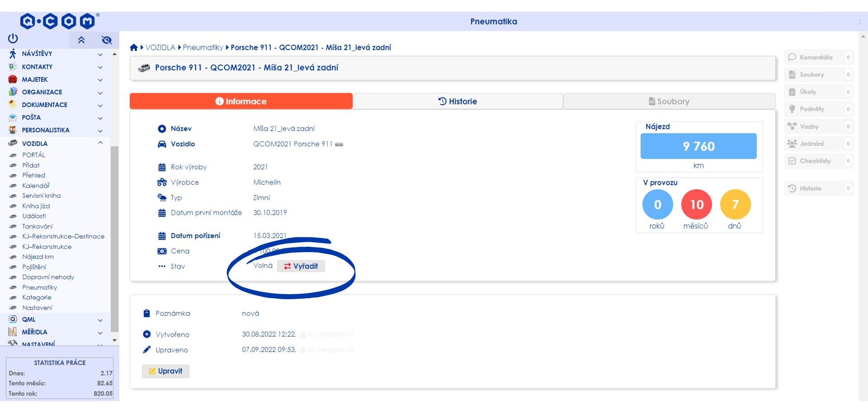Collapse menu with double chevron up icon

tap(81, 40)
